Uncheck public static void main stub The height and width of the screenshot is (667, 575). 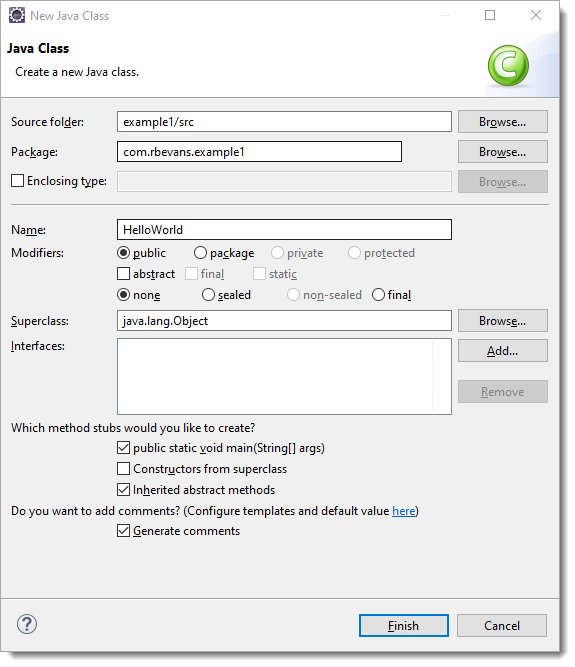click(123, 448)
